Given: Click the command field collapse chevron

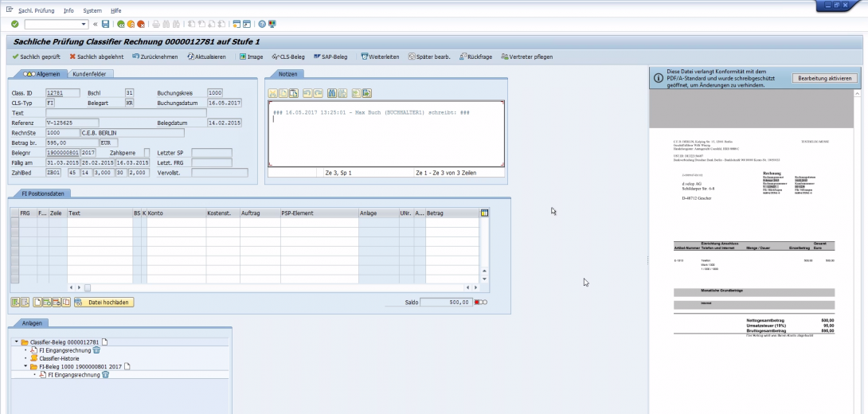Looking at the screenshot, I should (x=96, y=25).
